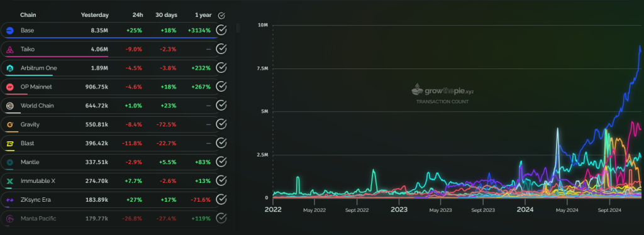644x235 pixels.
Task: Click Arbitrum One's 1.89M value
Action: [100, 68]
